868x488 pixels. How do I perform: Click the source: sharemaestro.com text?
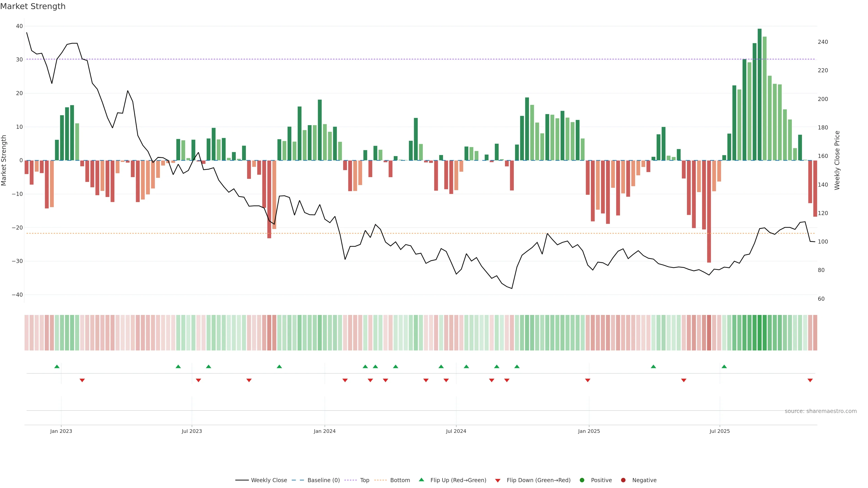pyautogui.click(x=821, y=411)
